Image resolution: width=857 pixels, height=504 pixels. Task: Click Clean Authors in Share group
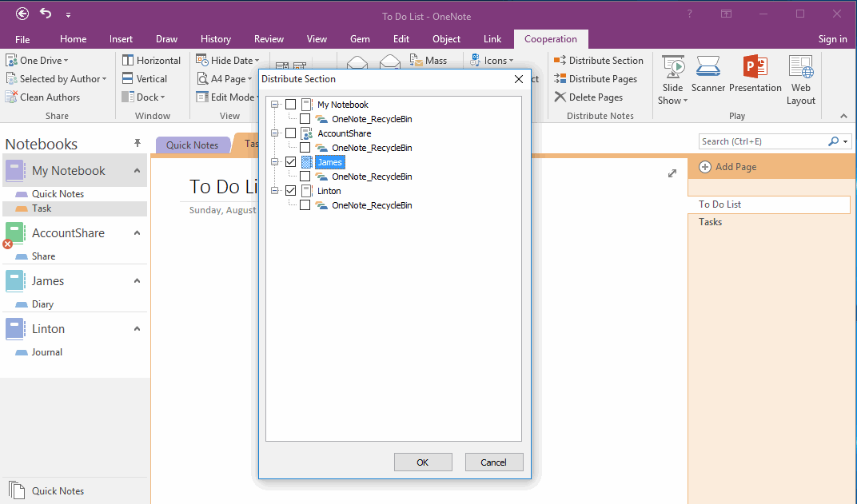(42, 97)
